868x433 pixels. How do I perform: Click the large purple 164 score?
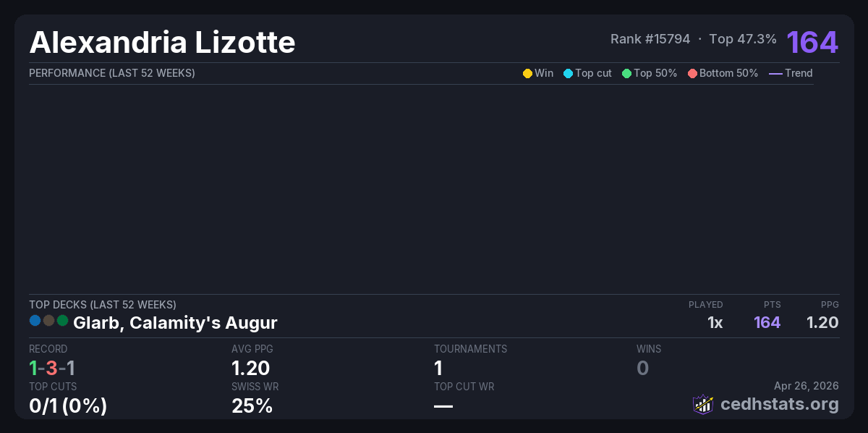click(812, 42)
